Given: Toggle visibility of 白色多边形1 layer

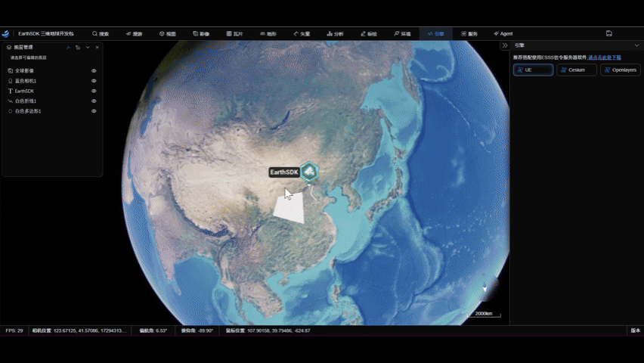Looking at the screenshot, I should click(94, 111).
